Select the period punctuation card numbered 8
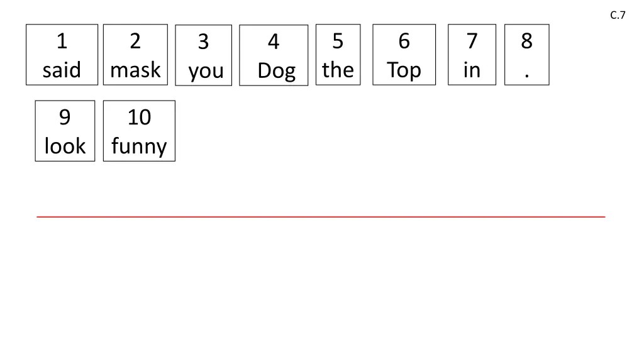 point(526,55)
